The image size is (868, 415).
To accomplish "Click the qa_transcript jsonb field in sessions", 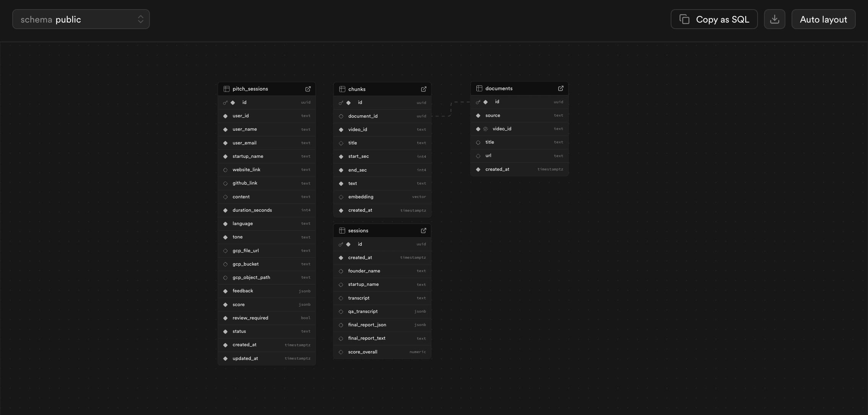I will (x=362, y=311).
